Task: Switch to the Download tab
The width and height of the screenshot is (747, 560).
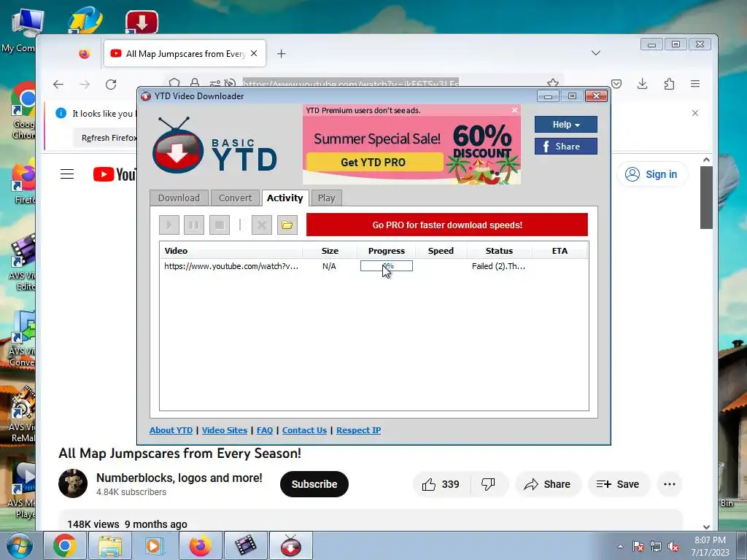Action: (179, 198)
